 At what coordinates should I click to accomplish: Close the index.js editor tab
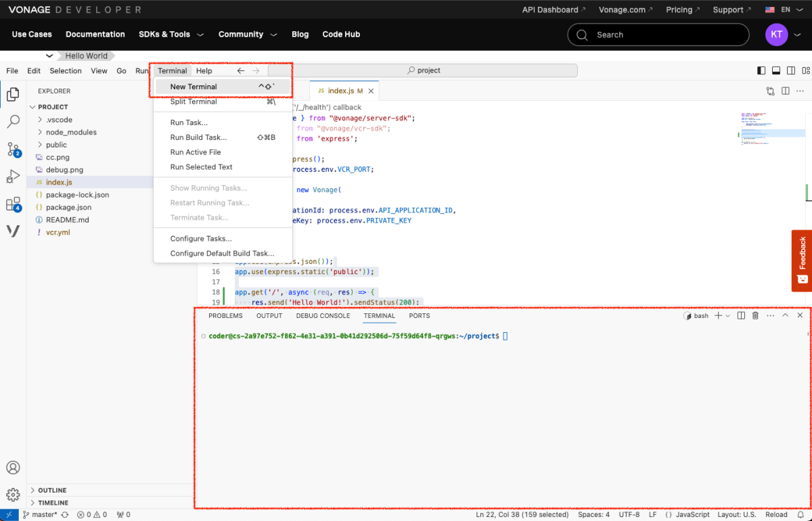click(x=371, y=91)
